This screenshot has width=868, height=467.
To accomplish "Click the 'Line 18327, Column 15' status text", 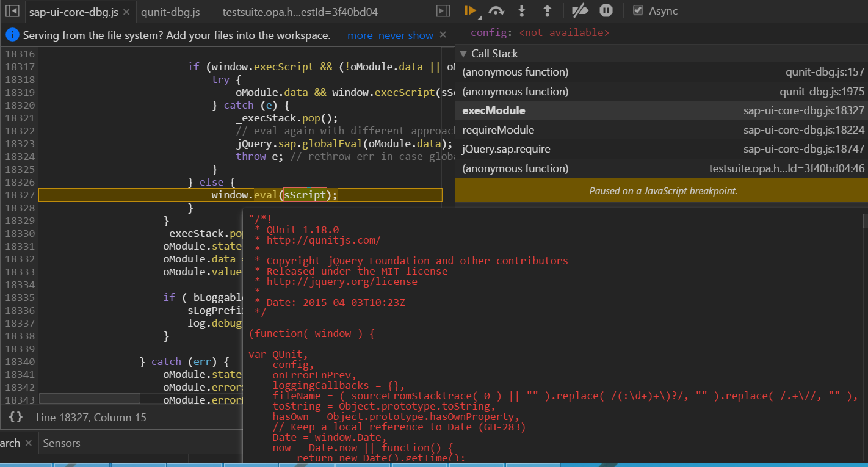I will point(91,418).
